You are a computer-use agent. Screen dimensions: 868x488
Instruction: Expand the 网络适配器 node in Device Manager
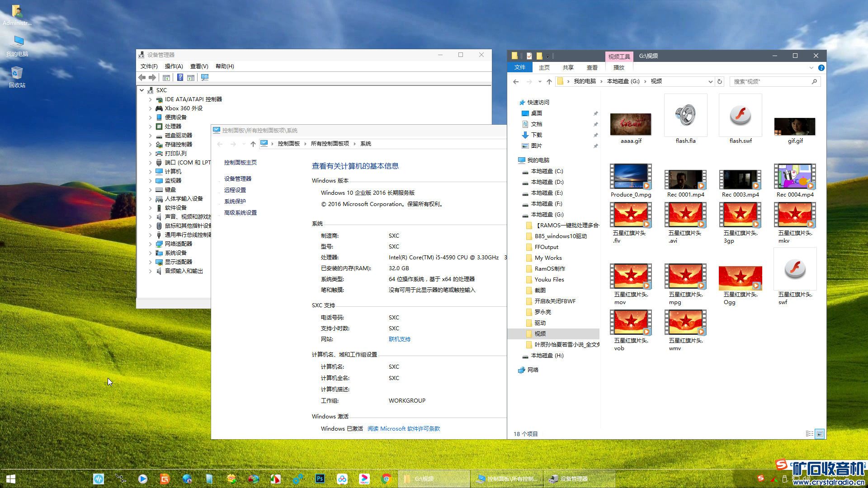click(151, 244)
